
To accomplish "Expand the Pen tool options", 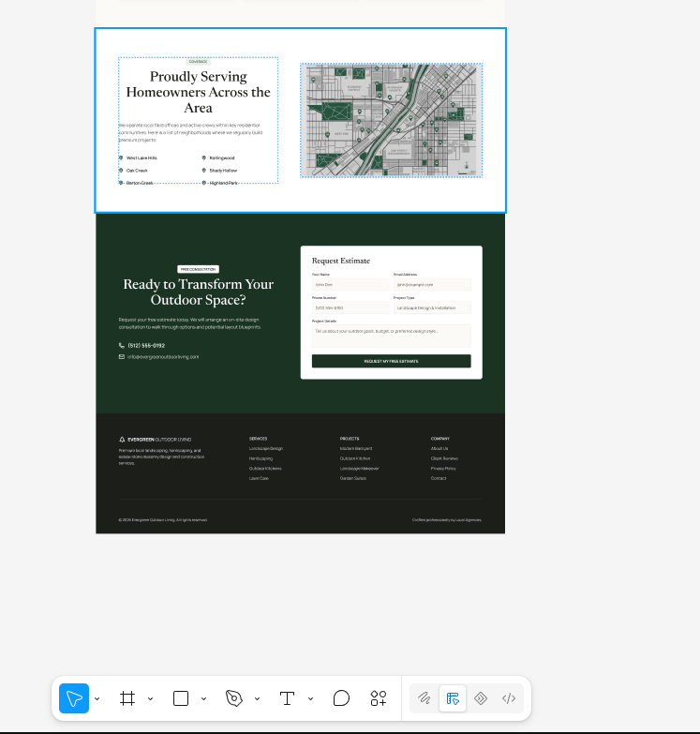I will click(x=257, y=699).
